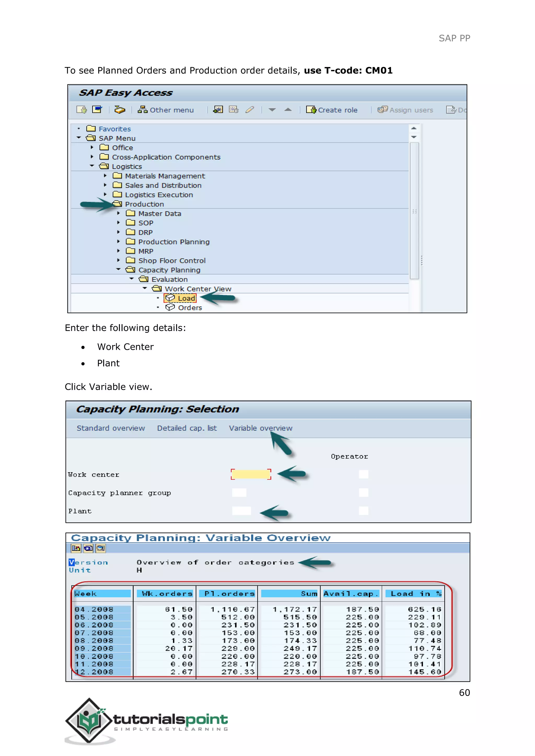This screenshot has width=535, height=756.
Task: Click the Sum value 273.00
Action: point(300,672)
